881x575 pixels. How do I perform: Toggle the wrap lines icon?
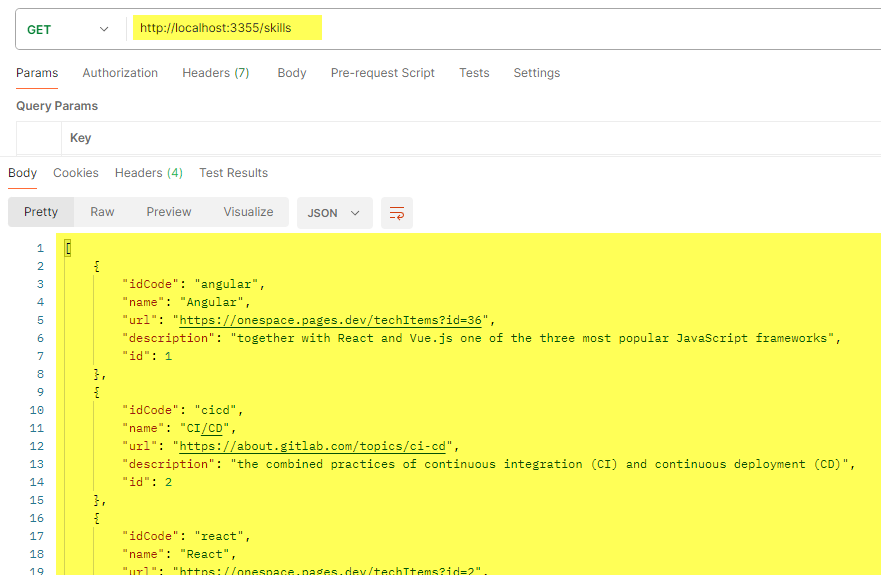(397, 213)
